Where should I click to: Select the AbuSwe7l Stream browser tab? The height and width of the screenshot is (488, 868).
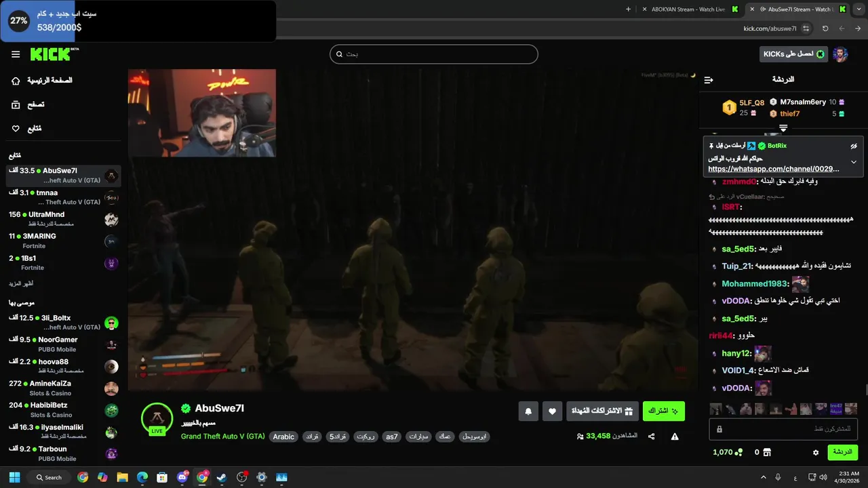(x=797, y=9)
